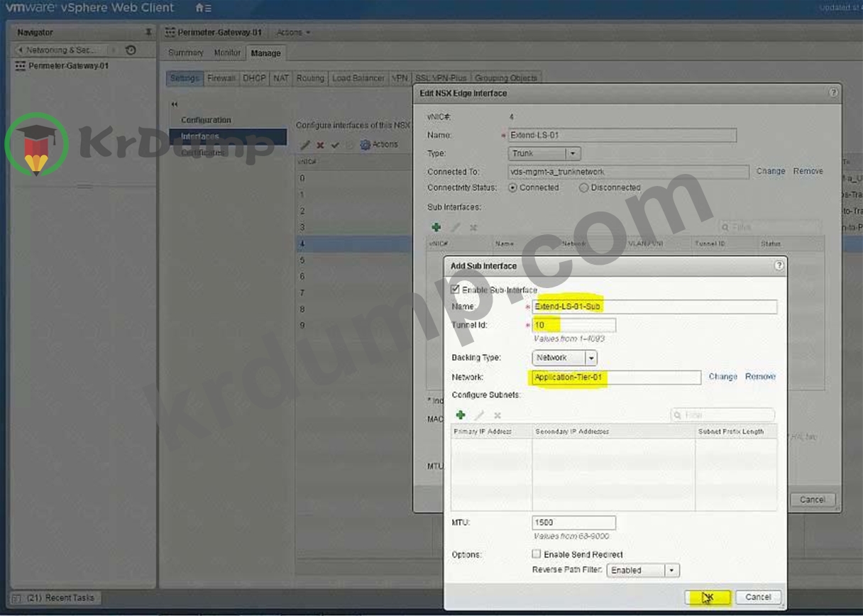Switch to the Monitor tab
Screen dimensions: 863x616
point(228,53)
